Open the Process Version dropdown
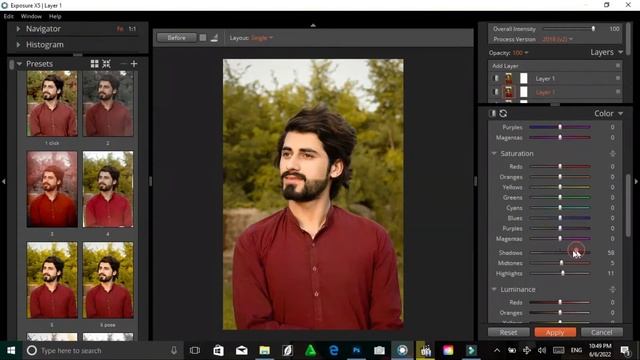The image size is (640, 360). (557, 39)
